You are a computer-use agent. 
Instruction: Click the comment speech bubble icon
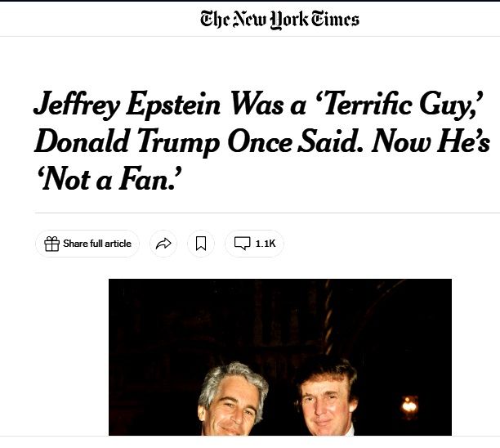[x=242, y=244]
